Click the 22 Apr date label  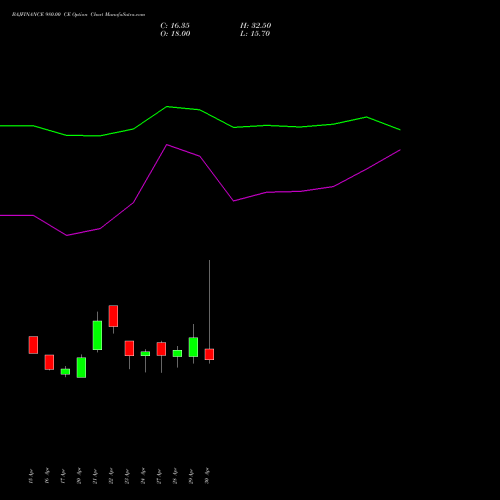coord(111,476)
